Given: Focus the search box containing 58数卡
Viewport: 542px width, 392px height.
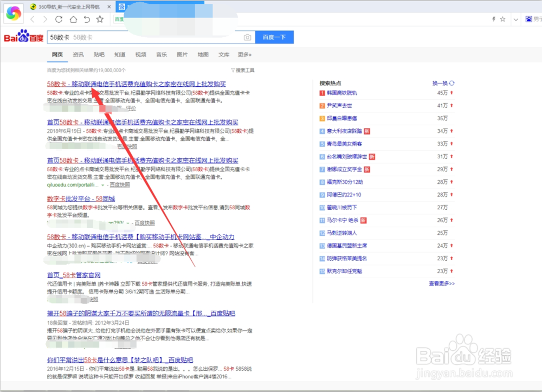Looking at the screenshot, I should tap(151, 37).
